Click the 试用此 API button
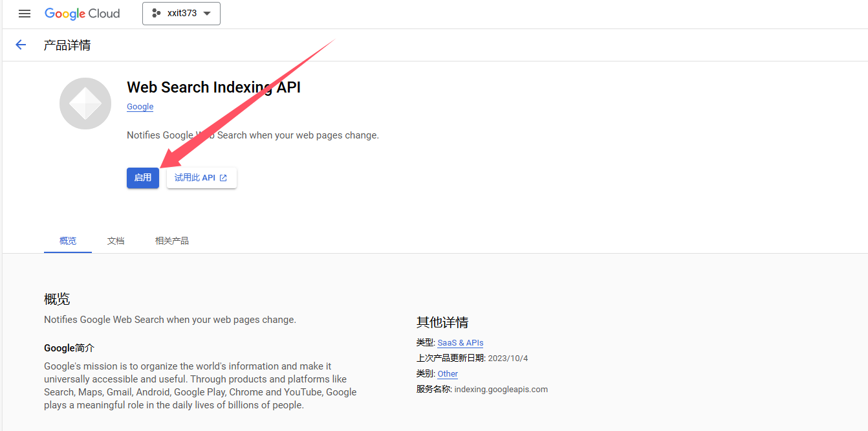868x431 pixels. click(x=202, y=177)
